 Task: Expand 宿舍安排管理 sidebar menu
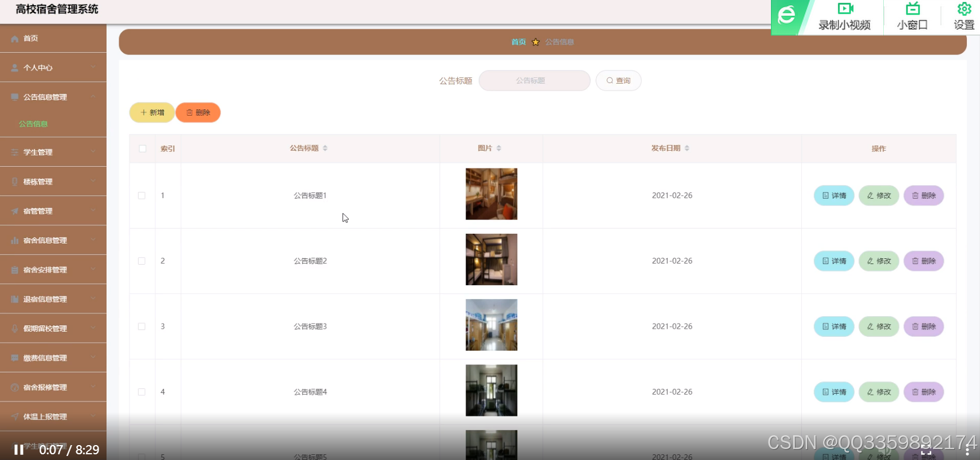pos(53,270)
